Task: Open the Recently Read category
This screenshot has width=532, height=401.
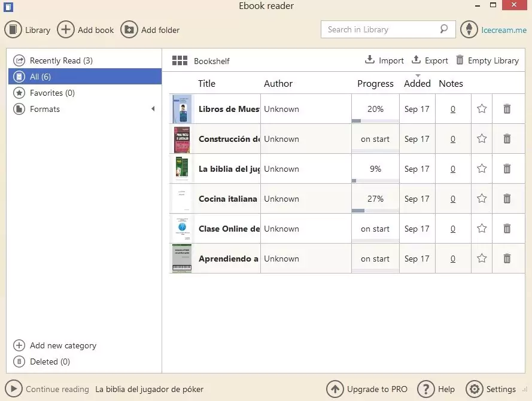Action: click(x=58, y=60)
